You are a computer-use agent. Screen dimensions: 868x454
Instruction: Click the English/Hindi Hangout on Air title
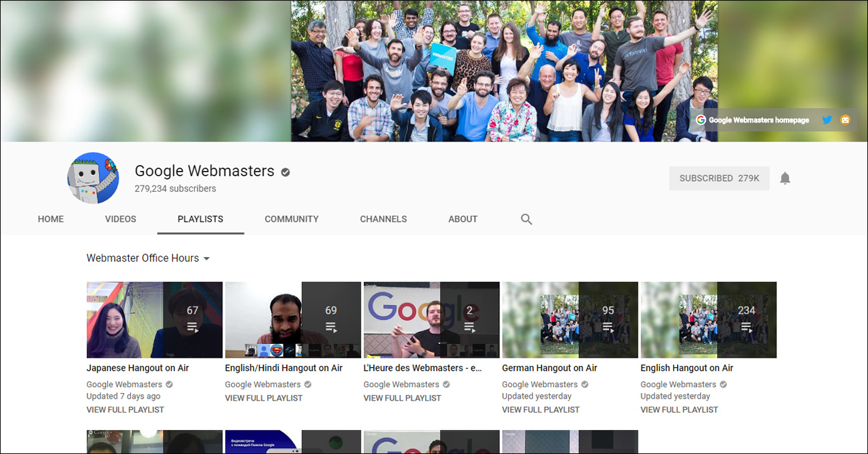[284, 368]
